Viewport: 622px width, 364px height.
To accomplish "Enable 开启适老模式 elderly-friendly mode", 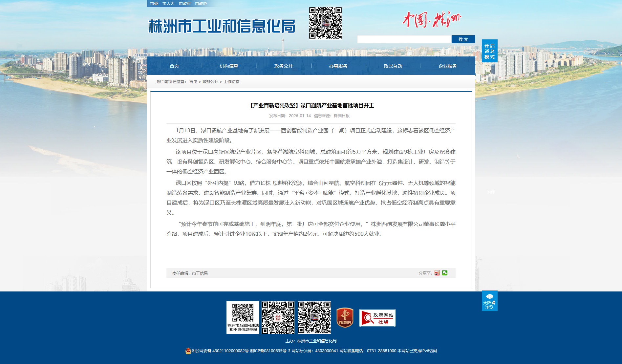I will pyautogui.click(x=489, y=51).
